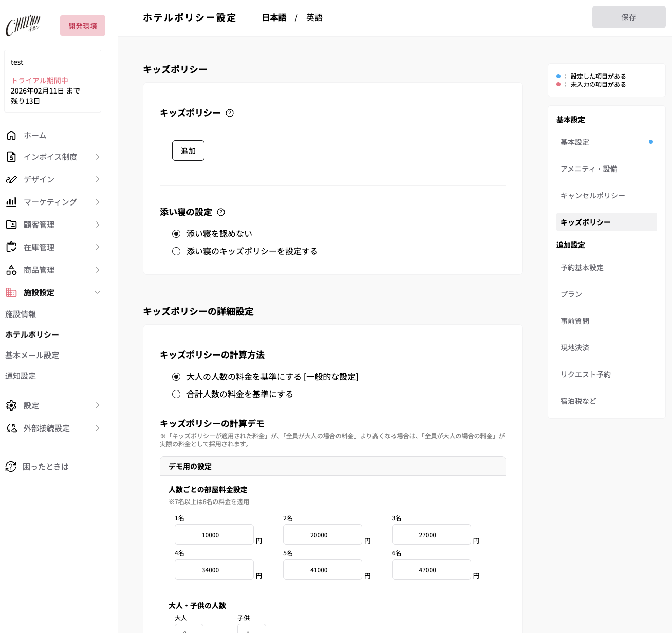Select 添い寝のキッズポリシーを設定する radio button
Image resolution: width=672 pixels, height=633 pixels.
[x=176, y=251]
